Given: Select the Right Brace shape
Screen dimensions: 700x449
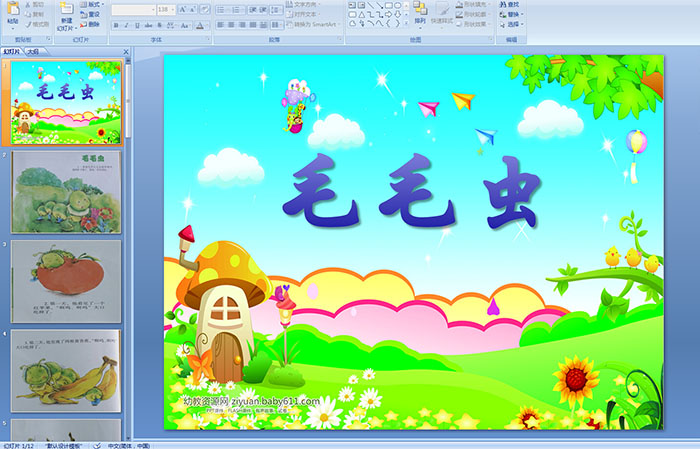Looking at the screenshot, I should tap(397, 23).
